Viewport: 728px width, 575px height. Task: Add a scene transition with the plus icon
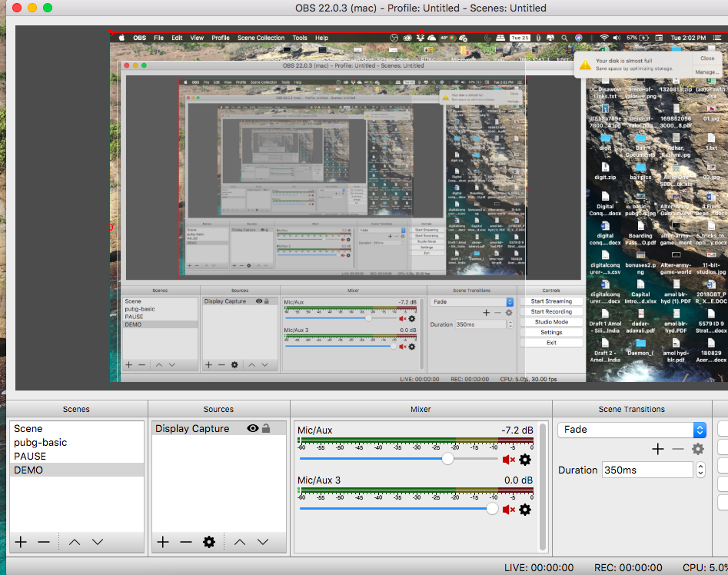pos(657,449)
